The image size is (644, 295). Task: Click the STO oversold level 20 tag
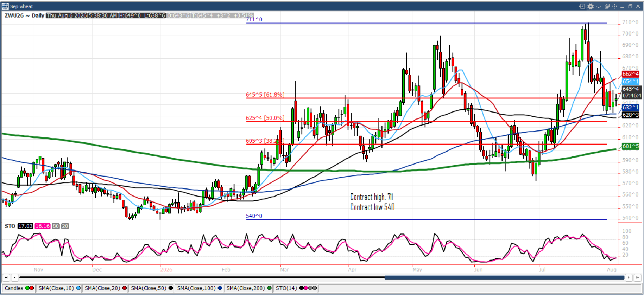tap(65, 226)
